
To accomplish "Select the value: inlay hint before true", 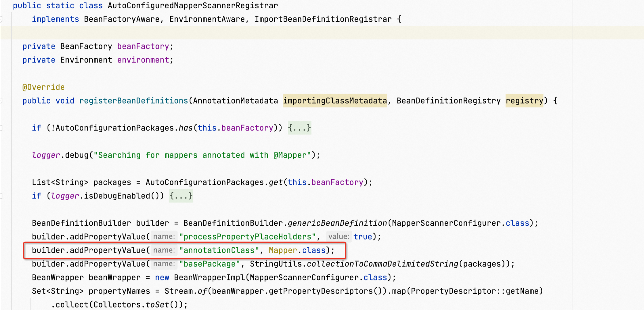I will [339, 237].
